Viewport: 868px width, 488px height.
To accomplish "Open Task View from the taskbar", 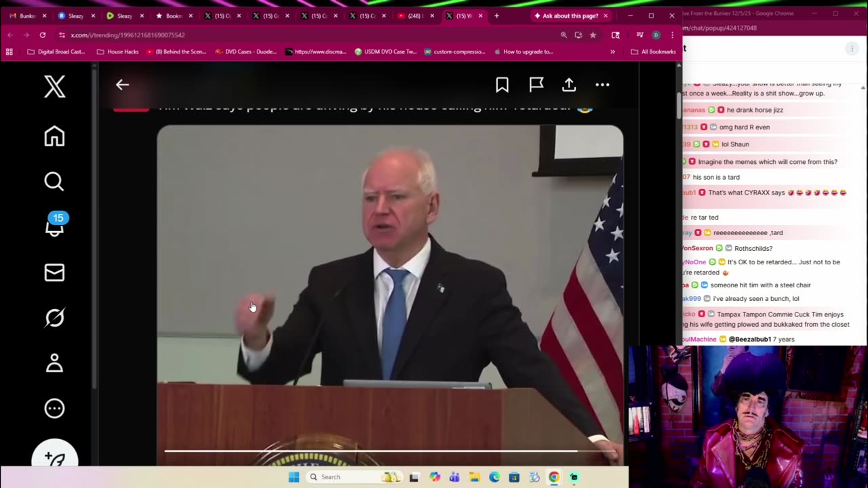I will pos(414,477).
